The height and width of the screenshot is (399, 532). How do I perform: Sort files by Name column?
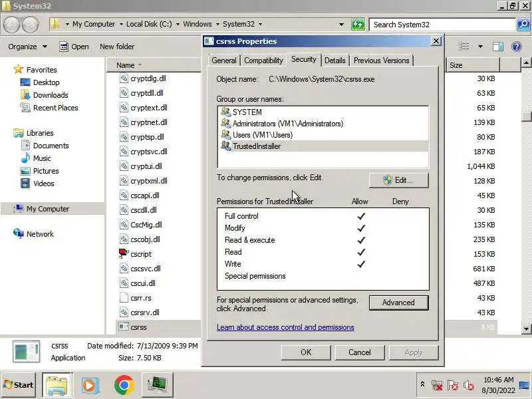[154, 65]
